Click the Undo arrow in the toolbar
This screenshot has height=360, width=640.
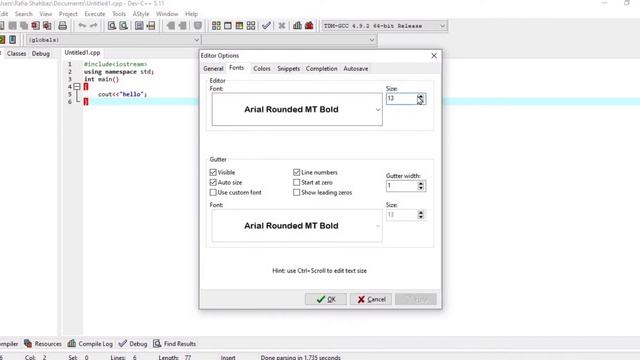(82, 26)
